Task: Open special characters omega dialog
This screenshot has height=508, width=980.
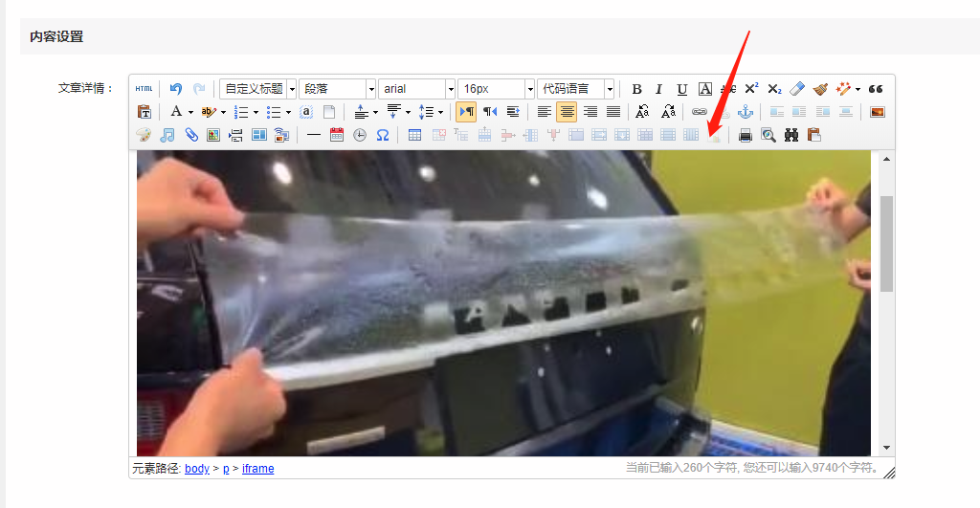Action: pos(383,135)
